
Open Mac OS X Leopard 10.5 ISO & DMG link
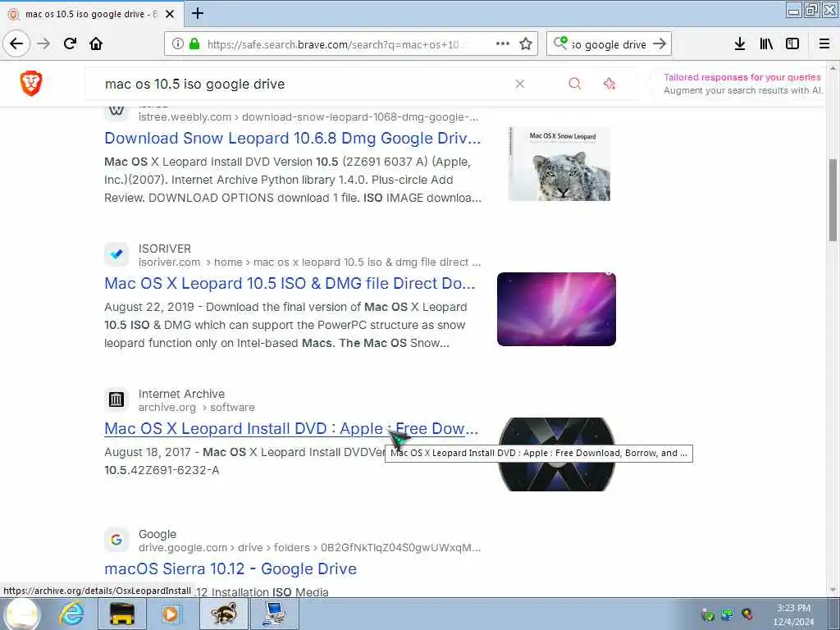290,283
